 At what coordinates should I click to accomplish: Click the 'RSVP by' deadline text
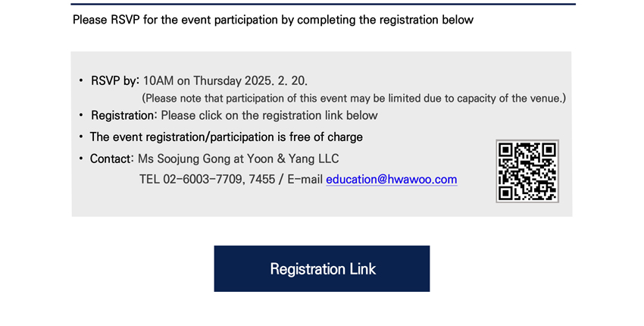199,80
